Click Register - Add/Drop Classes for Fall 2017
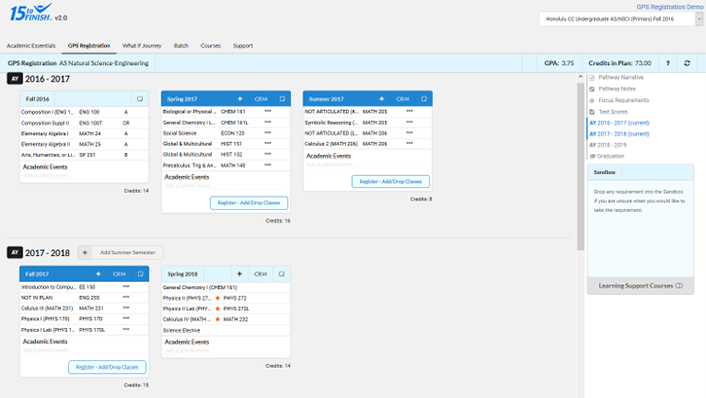706x398 pixels. 107,367
